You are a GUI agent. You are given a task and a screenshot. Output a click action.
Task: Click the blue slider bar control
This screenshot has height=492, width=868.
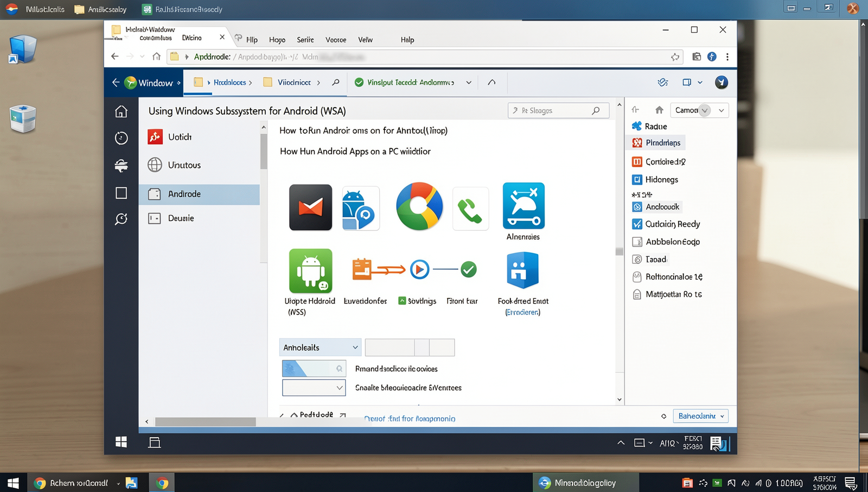[314, 368]
